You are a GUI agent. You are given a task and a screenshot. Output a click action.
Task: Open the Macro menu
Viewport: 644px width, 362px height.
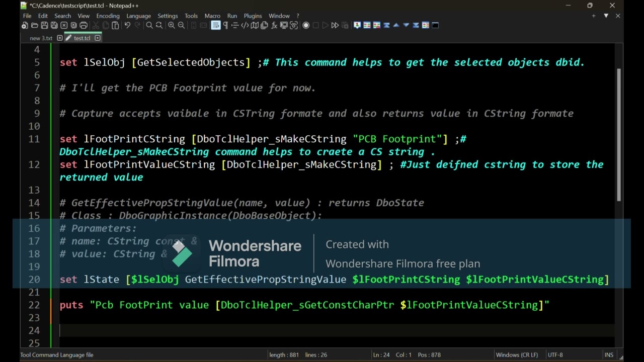pos(212,16)
